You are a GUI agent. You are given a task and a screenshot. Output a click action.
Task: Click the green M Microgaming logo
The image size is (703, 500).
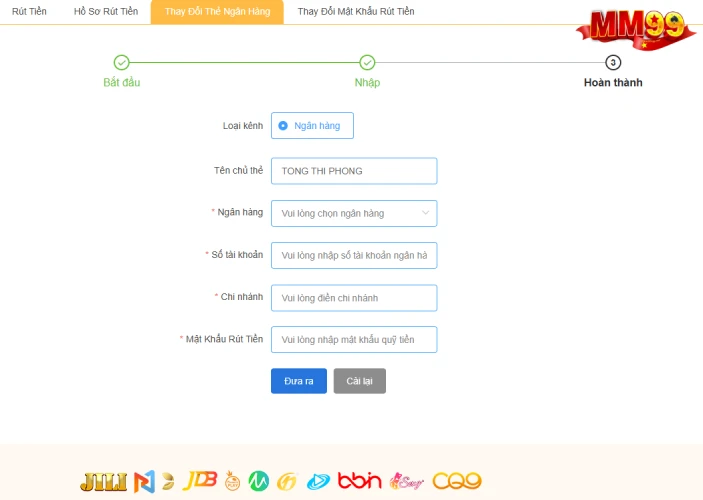pyautogui.click(x=259, y=482)
